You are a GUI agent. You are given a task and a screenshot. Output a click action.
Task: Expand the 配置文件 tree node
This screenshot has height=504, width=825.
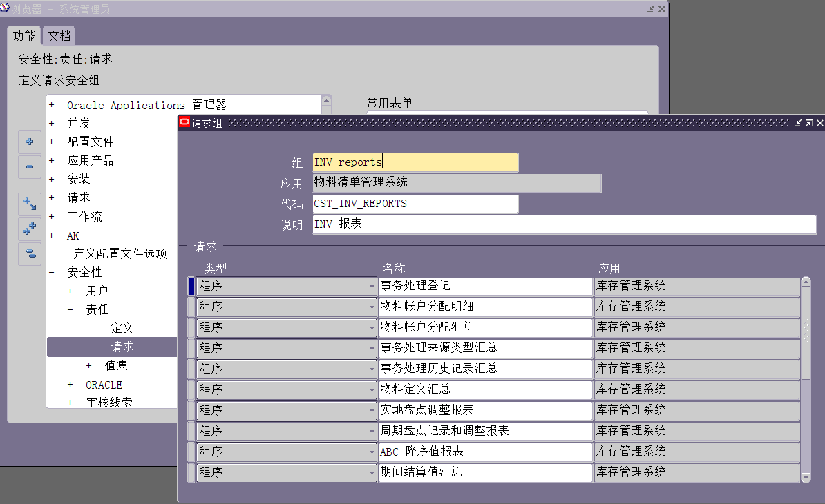click(52, 142)
